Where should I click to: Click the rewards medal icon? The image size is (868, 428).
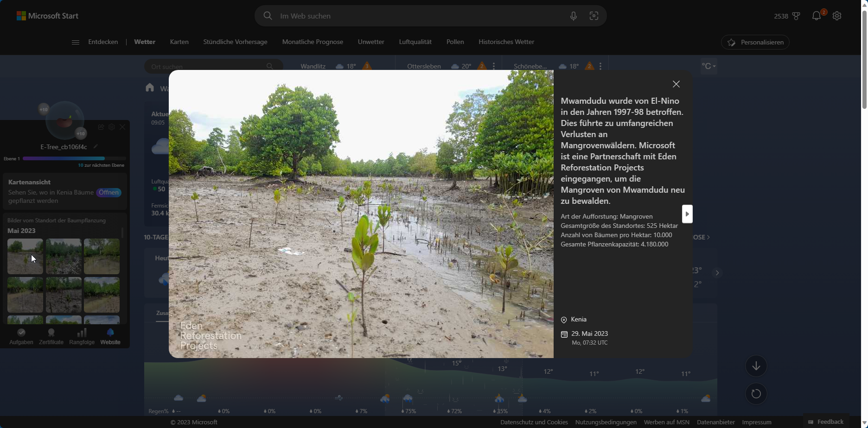[796, 16]
